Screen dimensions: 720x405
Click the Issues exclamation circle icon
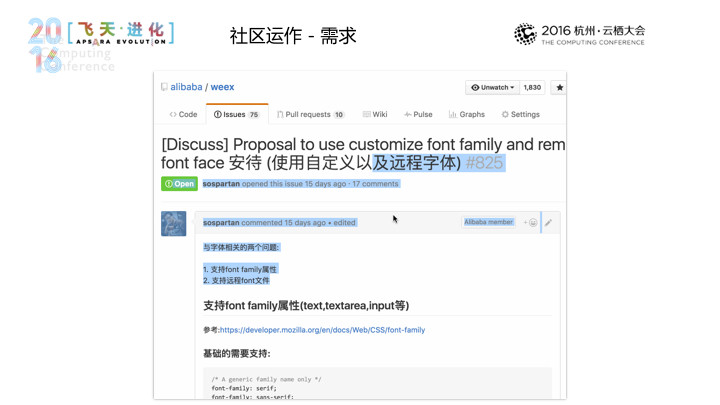(x=218, y=114)
